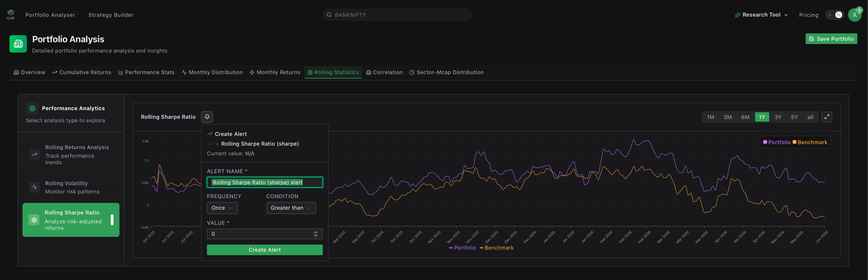Click the Performance Analytics target icon
Screen dimensions: 868x280
click(x=32, y=108)
